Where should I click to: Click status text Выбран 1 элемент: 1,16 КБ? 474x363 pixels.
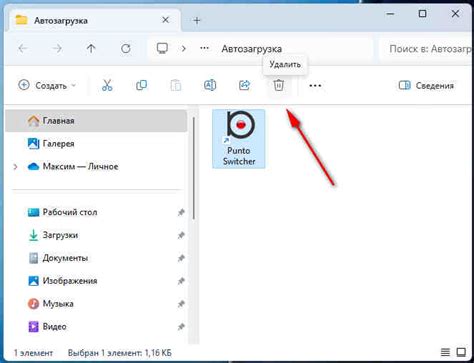point(120,353)
